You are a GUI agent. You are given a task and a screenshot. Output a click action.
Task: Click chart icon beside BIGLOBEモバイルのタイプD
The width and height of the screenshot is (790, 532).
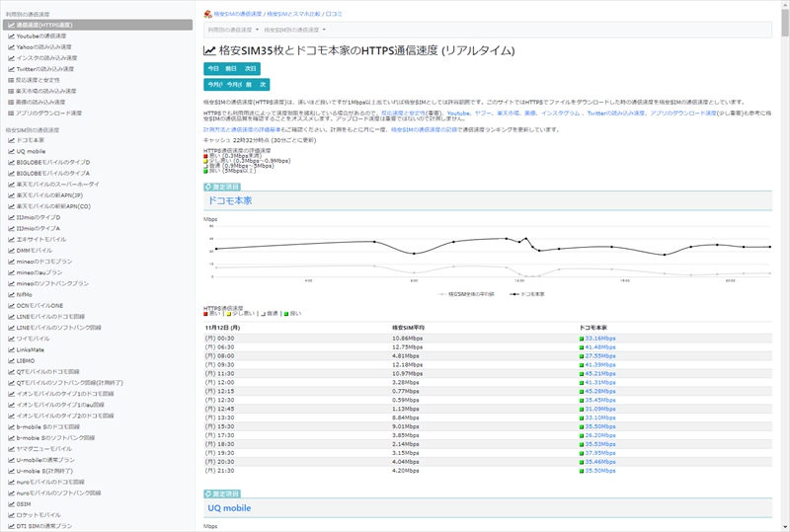point(11,163)
